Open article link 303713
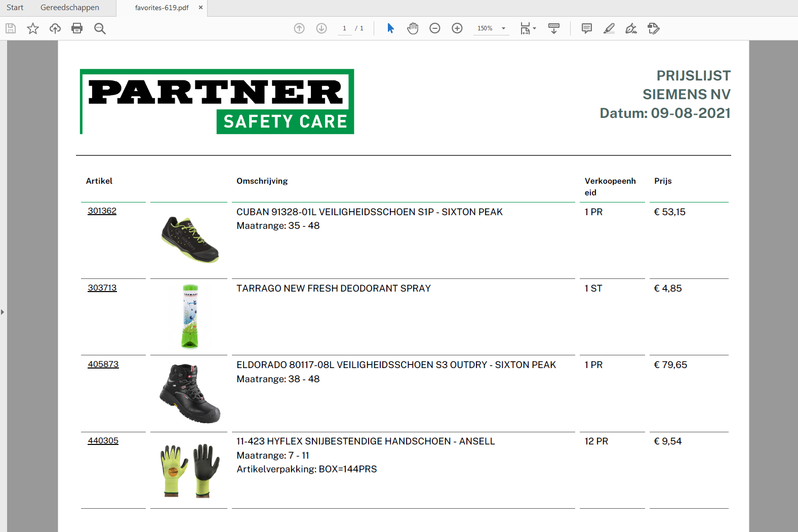Viewport: 798px width, 532px height. coord(102,288)
